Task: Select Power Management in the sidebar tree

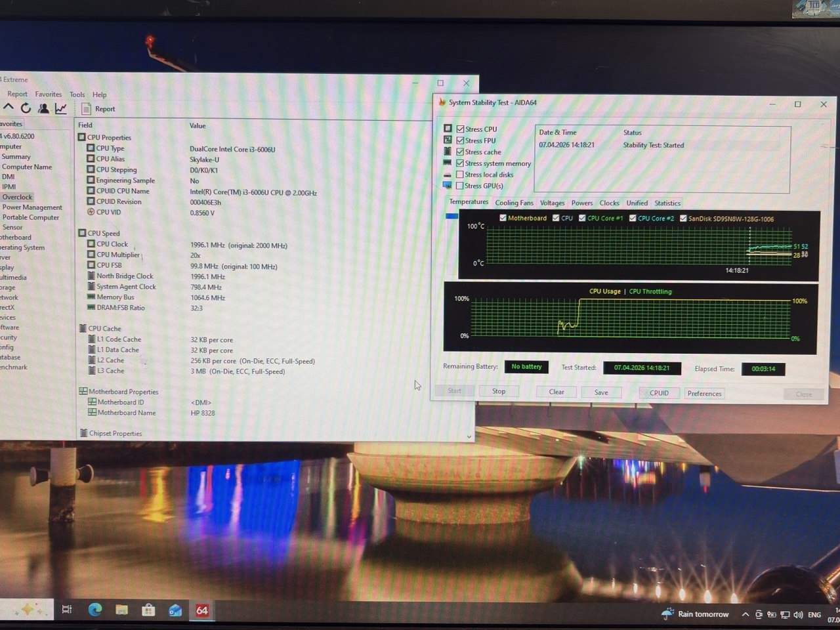Action: tap(32, 207)
